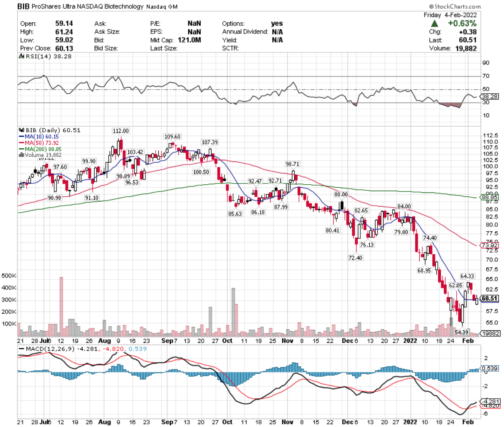Click the 74.40 price label
This screenshot has height=427, width=504.
(430, 238)
